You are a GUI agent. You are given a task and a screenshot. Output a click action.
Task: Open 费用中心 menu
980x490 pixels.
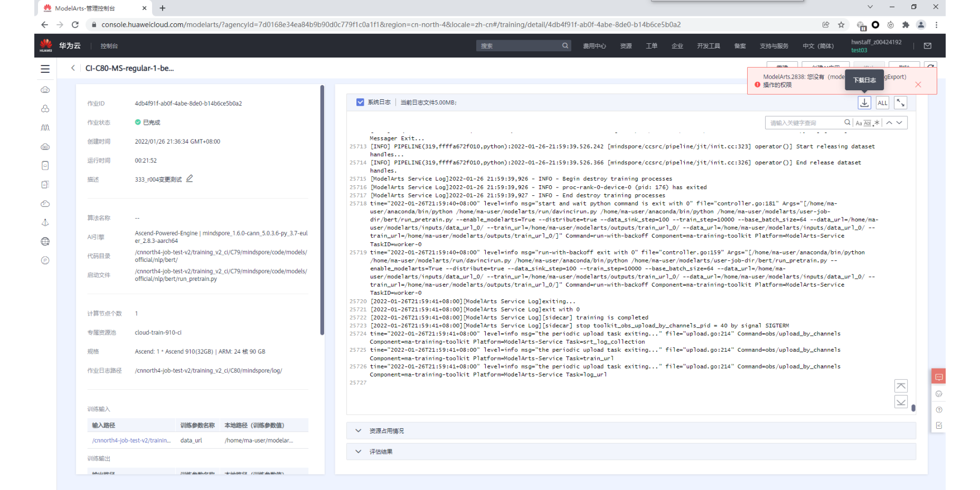594,46
